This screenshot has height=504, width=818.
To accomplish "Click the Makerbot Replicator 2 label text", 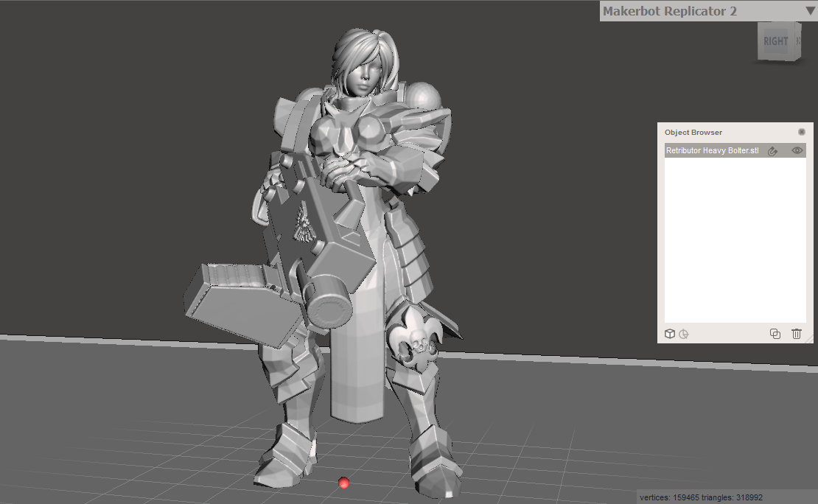I will tap(670, 11).
